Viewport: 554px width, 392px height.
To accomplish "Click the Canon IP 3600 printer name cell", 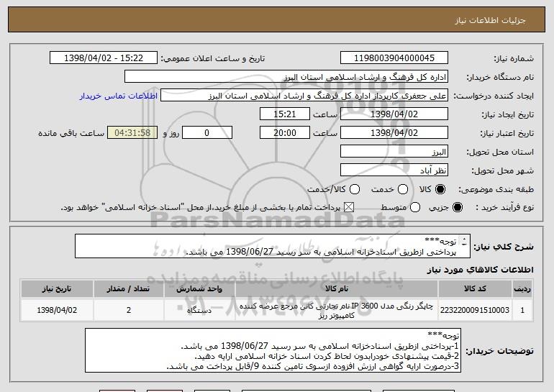I will point(337,310).
